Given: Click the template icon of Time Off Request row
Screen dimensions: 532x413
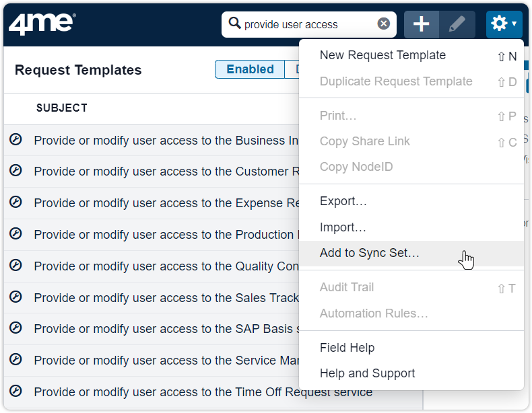Looking at the screenshot, I should click(15, 391).
